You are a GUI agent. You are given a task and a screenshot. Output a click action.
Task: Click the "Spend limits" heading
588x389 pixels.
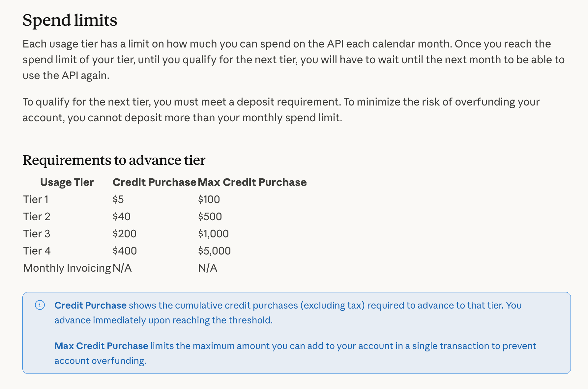click(x=70, y=20)
